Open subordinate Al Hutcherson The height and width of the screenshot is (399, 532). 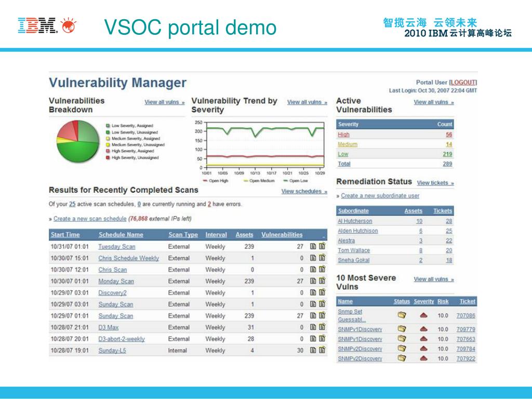click(x=355, y=221)
